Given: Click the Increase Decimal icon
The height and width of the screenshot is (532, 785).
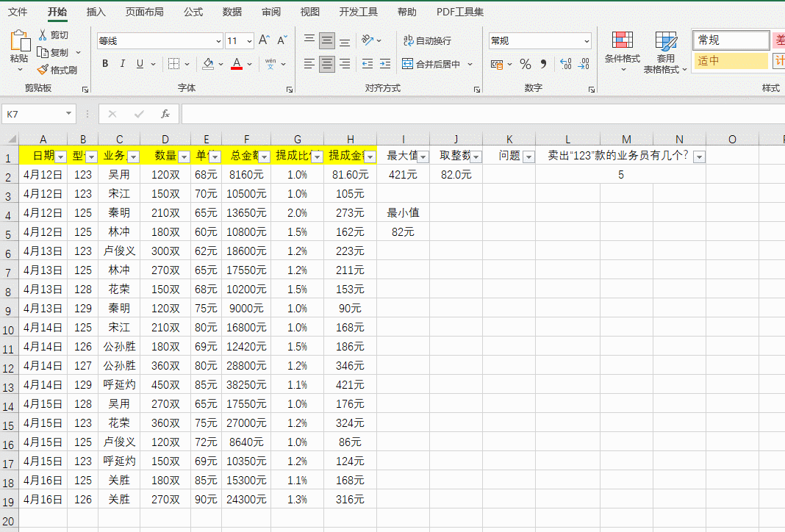Looking at the screenshot, I should tap(565, 64).
